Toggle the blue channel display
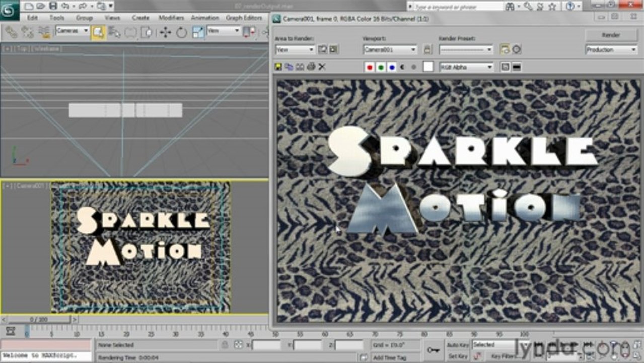 point(392,67)
